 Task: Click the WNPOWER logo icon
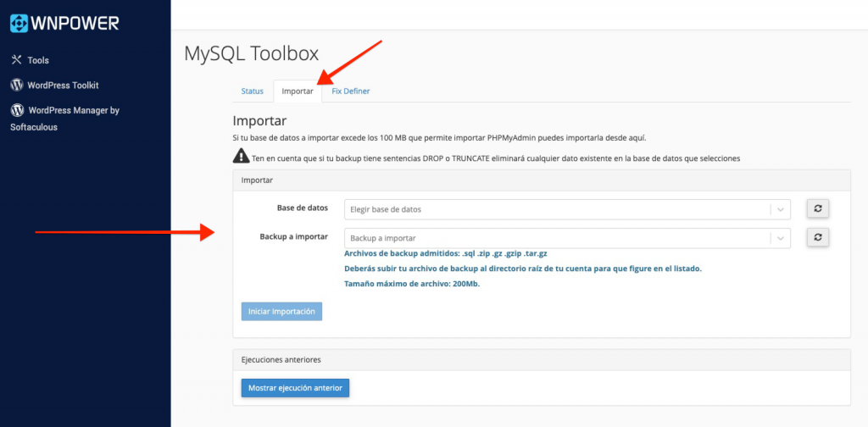coord(19,23)
